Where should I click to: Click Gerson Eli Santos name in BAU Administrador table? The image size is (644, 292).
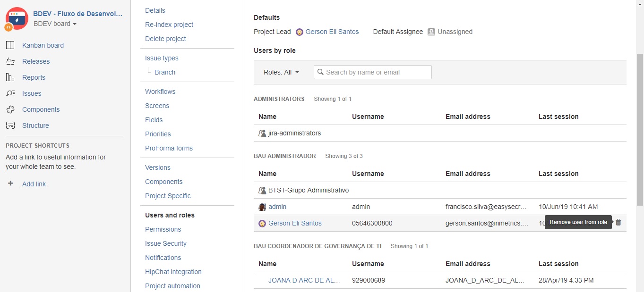tap(295, 223)
